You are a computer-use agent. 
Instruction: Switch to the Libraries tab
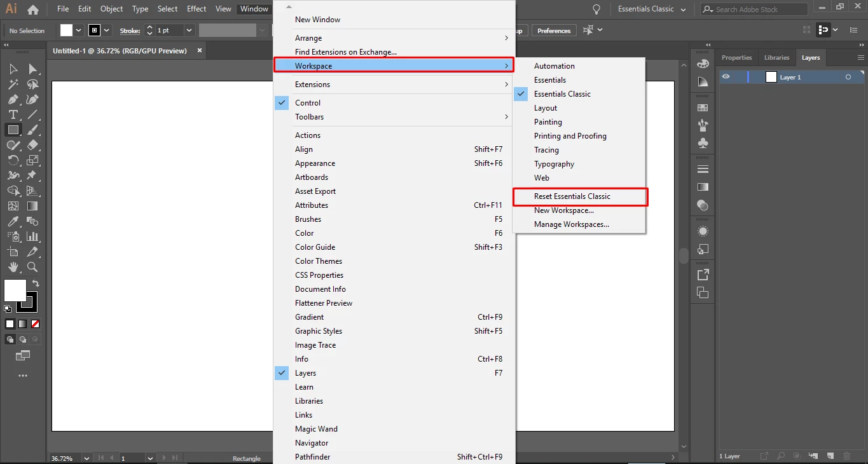pyautogui.click(x=776, y=57)
